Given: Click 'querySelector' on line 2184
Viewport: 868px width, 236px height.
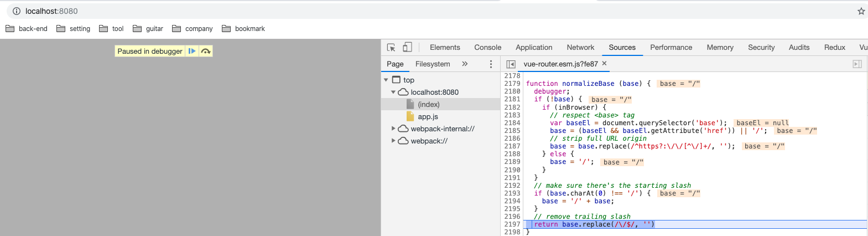Looking at the screenshot, I should [664, 123].
